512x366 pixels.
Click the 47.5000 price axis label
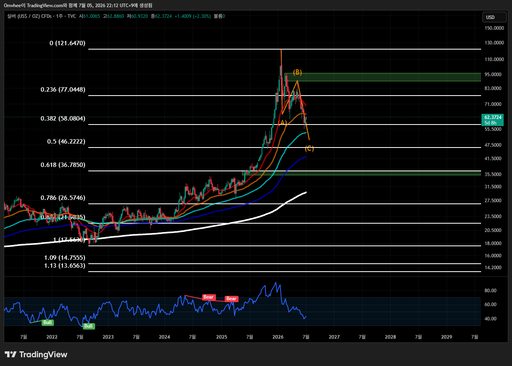[x=493, y=145]
